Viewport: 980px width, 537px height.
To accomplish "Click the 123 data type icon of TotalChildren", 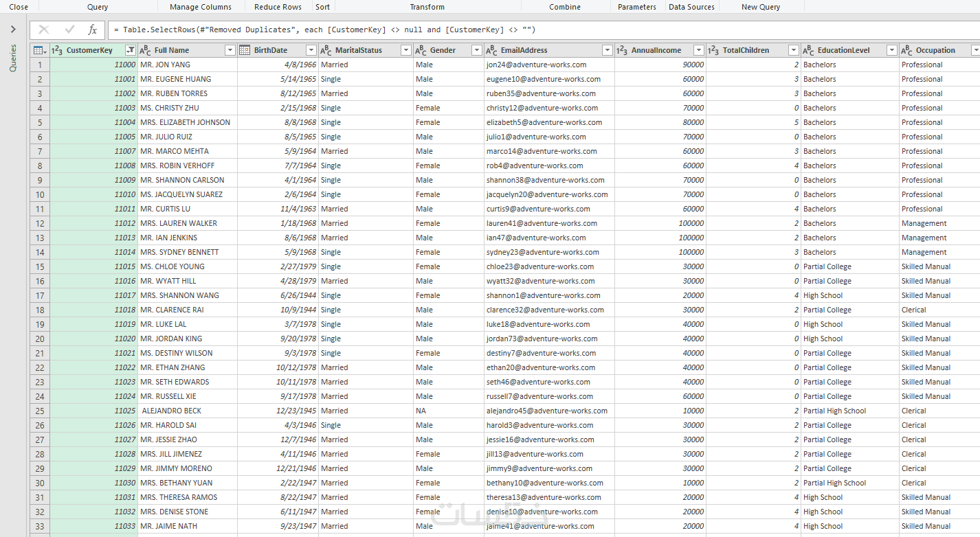I will 713,50.
